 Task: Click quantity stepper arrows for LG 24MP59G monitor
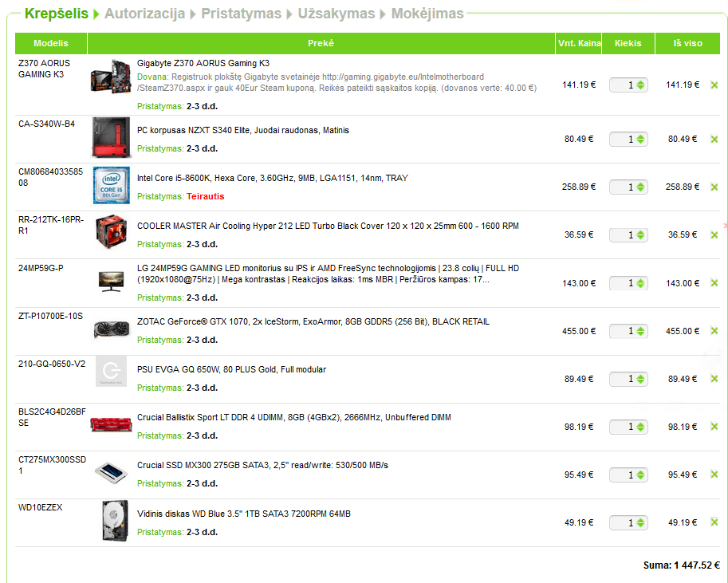(x=641, y=283)
